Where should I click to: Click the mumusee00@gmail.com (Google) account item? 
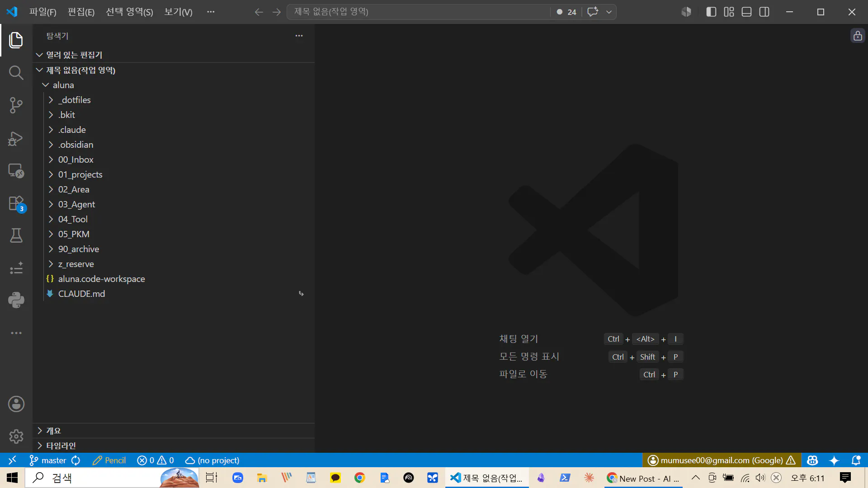[x=722, y=460]
